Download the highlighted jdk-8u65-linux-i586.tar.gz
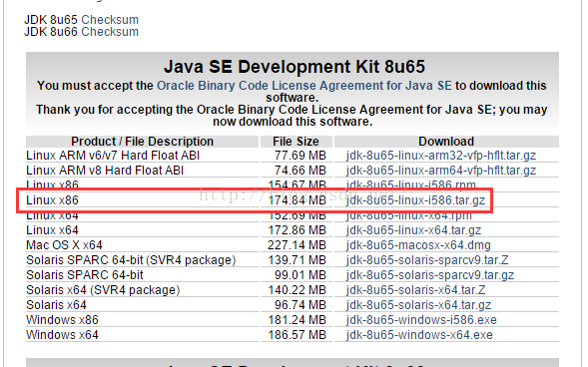 415,200
